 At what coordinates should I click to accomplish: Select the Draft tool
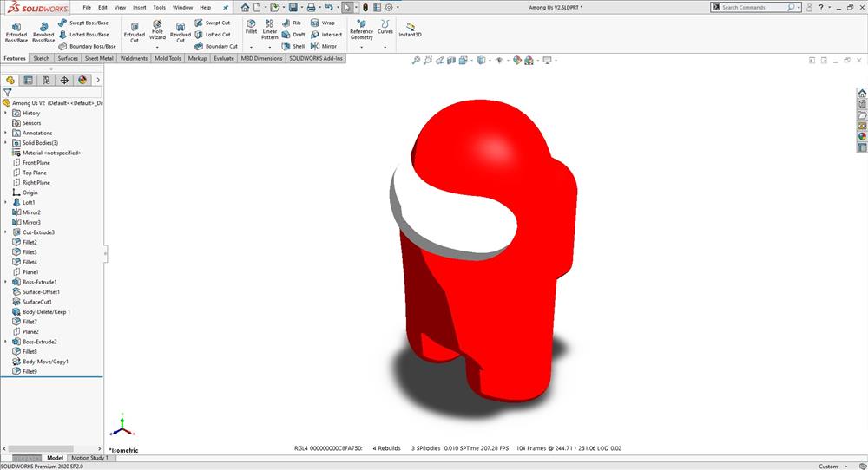[x=293, y=35]
